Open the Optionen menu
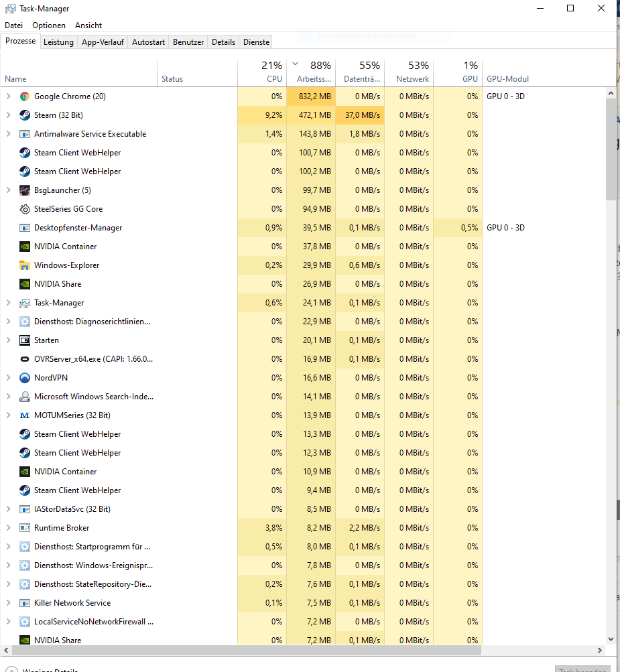Viewport: 620px width, 672px height. click(49, 25)
